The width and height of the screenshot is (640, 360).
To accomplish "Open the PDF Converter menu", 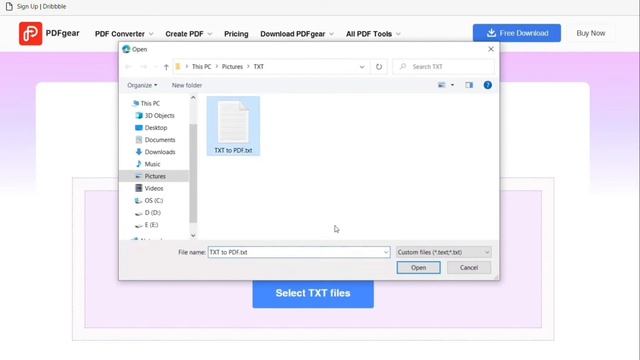I will coord(124,34).
